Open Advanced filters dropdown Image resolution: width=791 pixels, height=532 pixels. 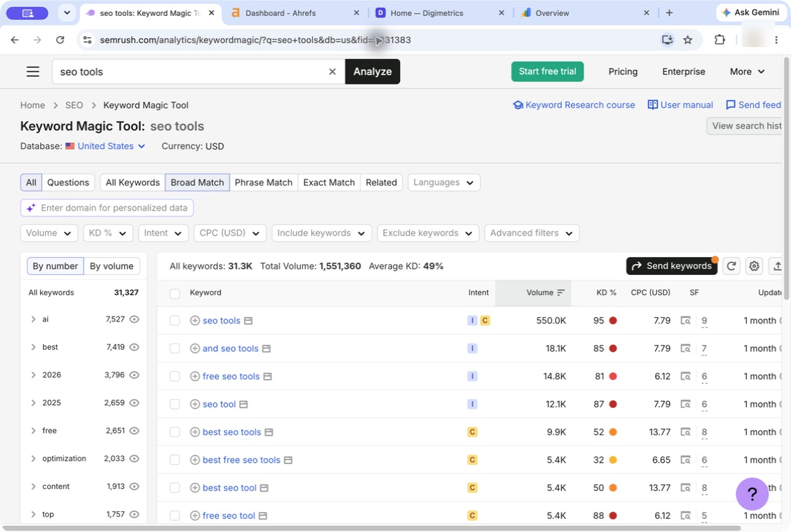click(532, 233)
